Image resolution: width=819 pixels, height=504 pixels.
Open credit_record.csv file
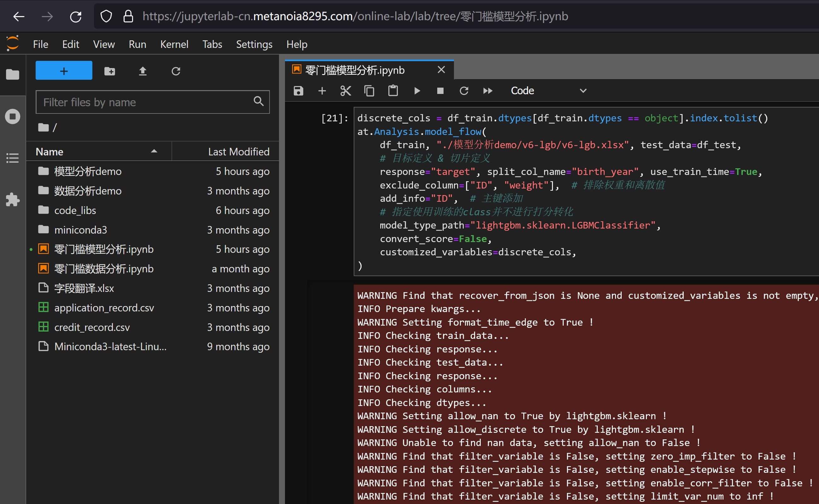[92, 327]
